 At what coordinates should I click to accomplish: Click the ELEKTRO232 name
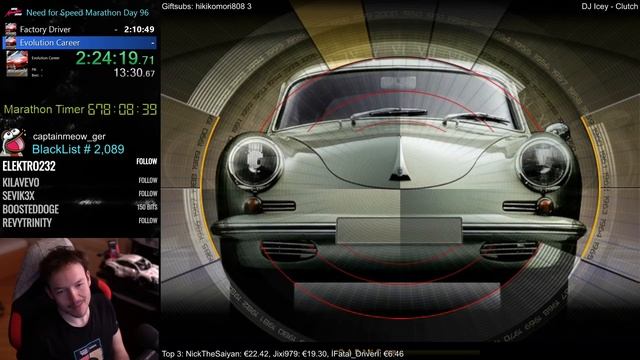29,166
